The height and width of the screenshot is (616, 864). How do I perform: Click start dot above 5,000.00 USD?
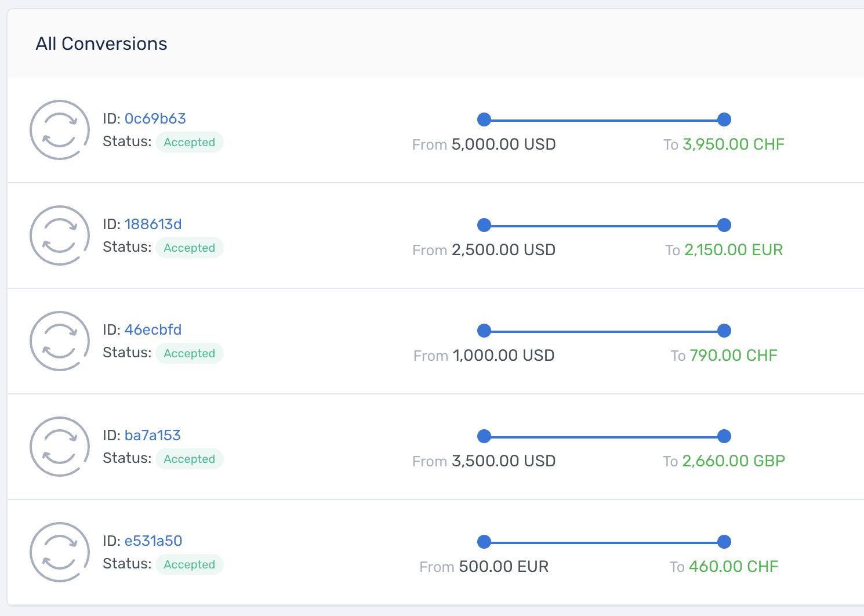click(x=484, y=119)
